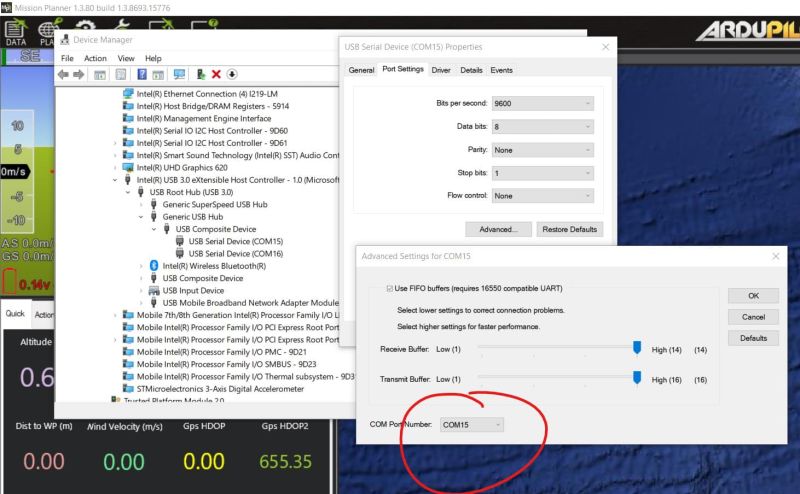The height and width of the screenshot is (494, 800).
Task: Click icon beside STMicroelectronics Digital Accelerometer
Action: [x=128, y=389]
